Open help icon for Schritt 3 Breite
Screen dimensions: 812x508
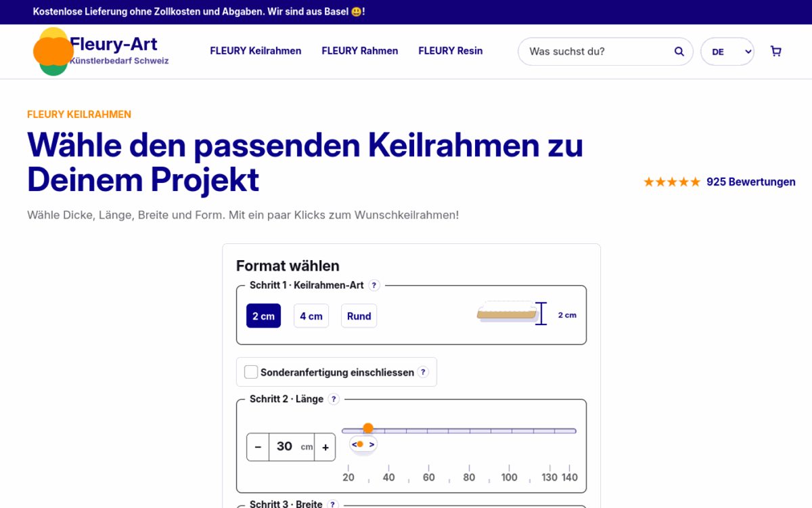pos(332,505)
